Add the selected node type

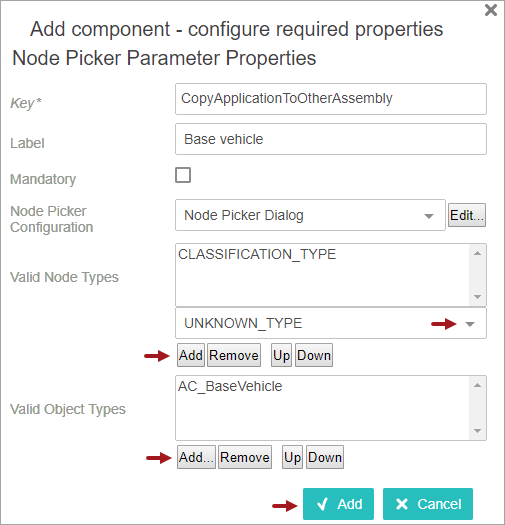(x=191, y=355)
